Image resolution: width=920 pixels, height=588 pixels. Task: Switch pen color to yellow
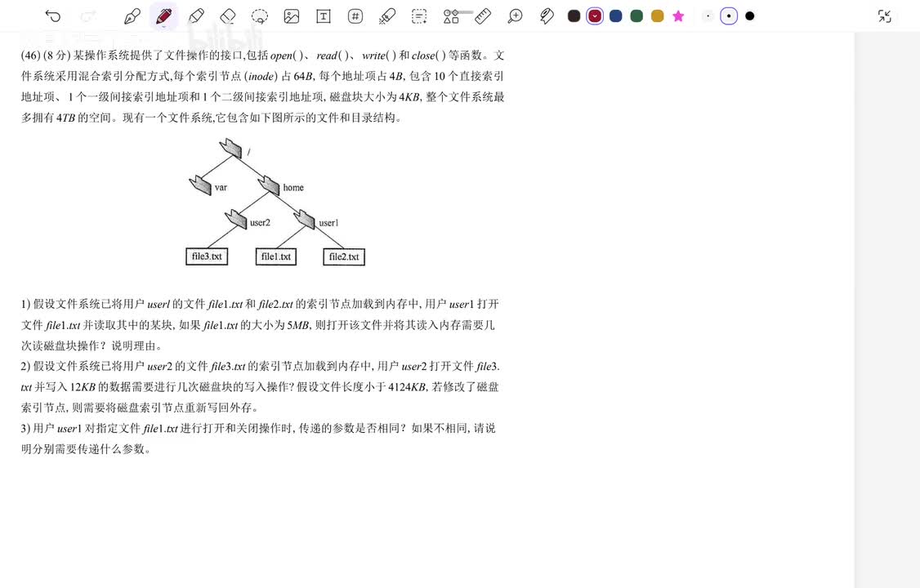point(657,16)
